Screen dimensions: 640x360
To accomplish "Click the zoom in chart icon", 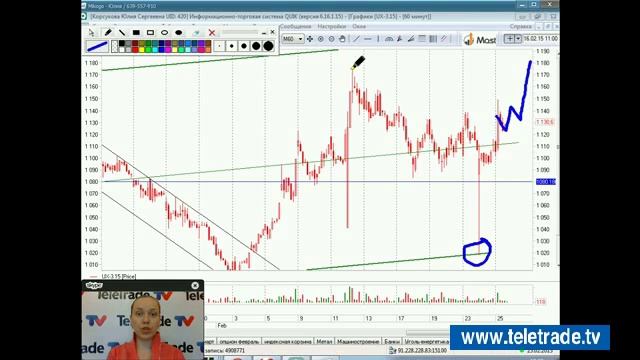I will [x=321, y=39].
